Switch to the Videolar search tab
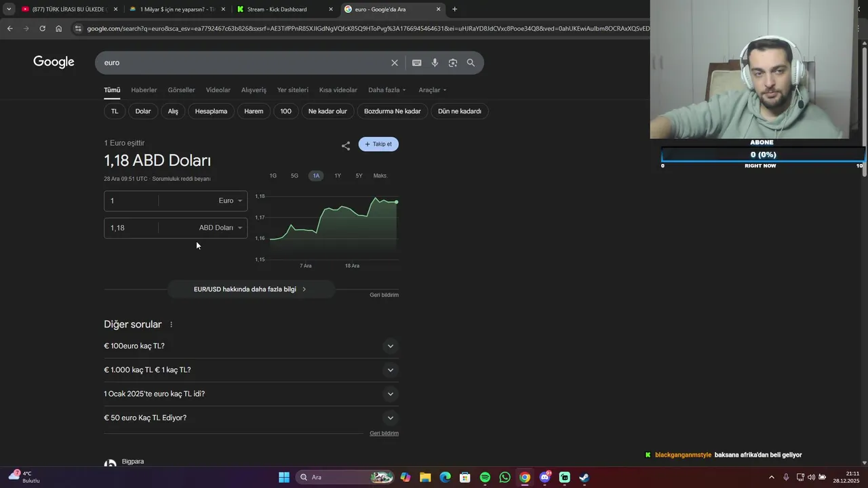This screenshot has width=868, height=488. click(x=218, y=90)
